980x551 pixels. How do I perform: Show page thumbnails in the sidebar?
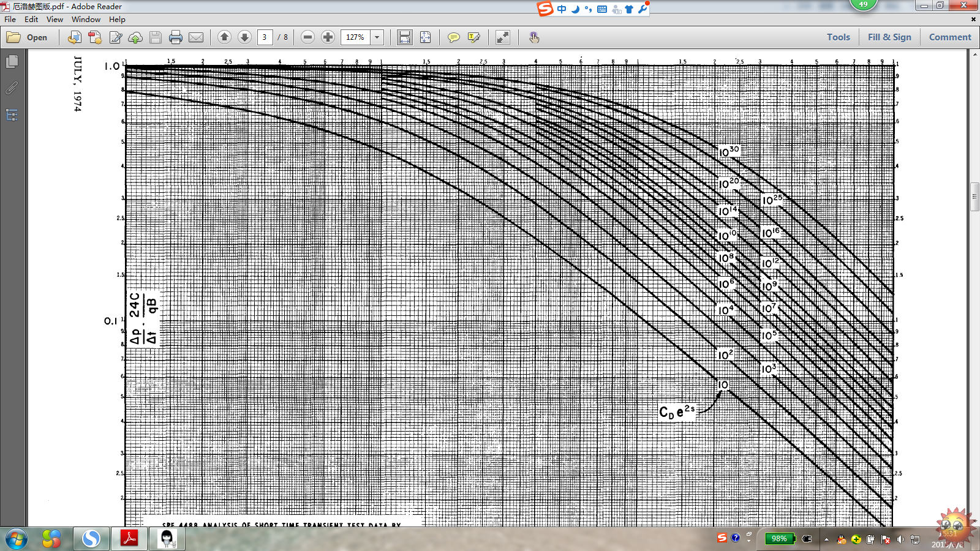(12, 61)
